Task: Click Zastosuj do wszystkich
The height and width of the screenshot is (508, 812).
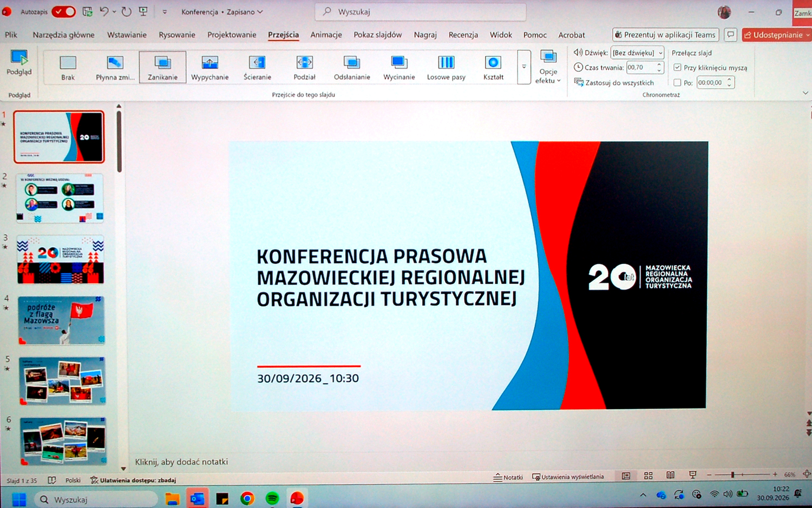Action: point(614,83)
